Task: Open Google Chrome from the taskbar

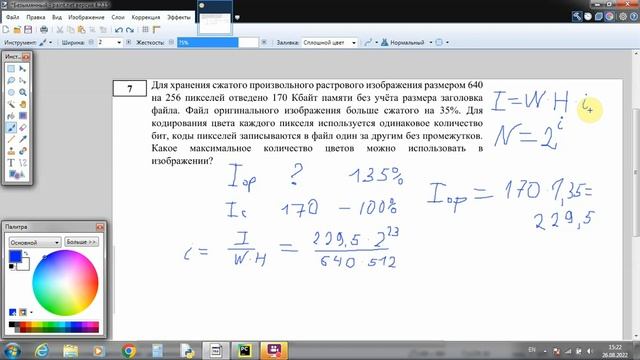Action: (128, 351)
